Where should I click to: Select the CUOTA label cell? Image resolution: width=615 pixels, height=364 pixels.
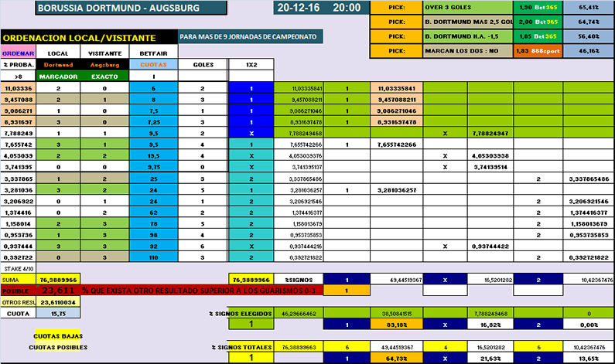[18, 314]
